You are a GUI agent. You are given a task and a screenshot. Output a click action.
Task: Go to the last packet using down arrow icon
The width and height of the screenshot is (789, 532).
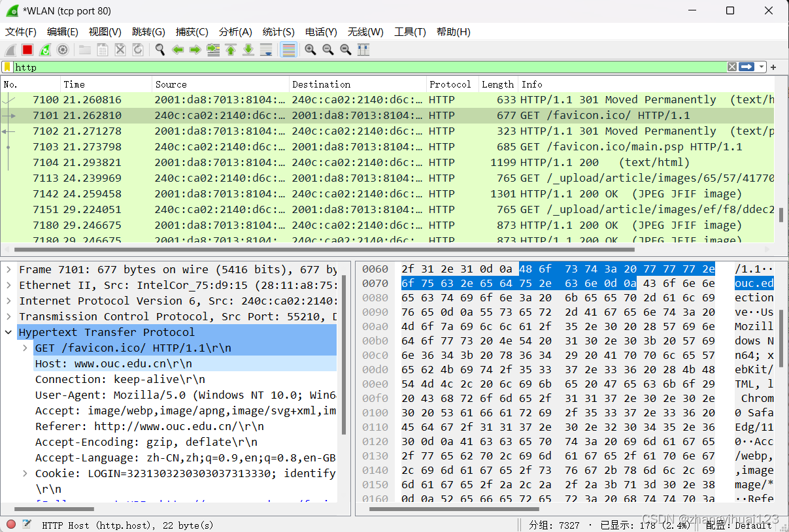tap(248, 50)
